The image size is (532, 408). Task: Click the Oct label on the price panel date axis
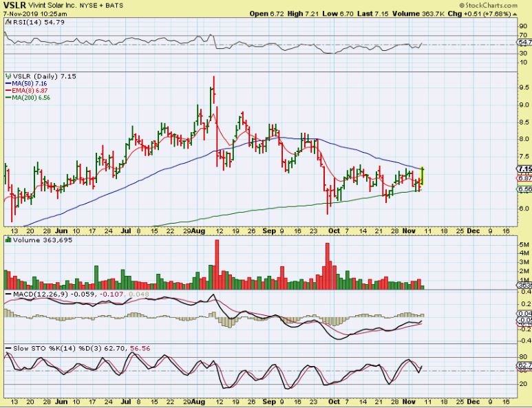[334, 231]
